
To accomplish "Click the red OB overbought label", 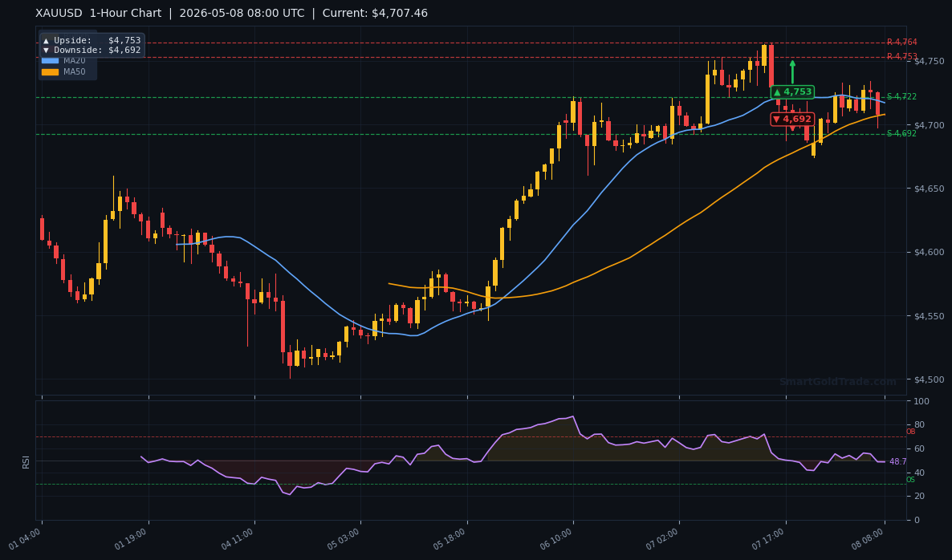I will (911, 432).
